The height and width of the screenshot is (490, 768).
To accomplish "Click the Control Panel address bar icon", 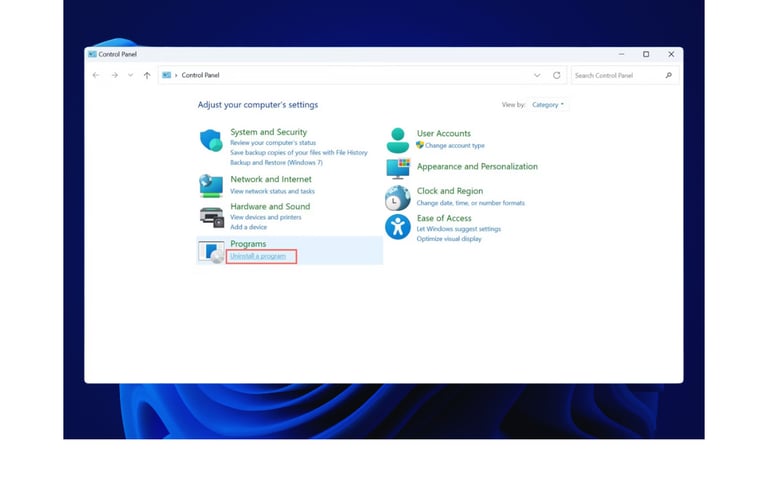I will [167, 75].
